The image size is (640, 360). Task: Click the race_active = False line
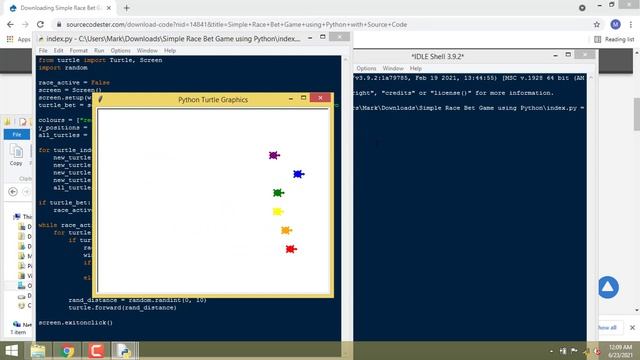point(74,82)
